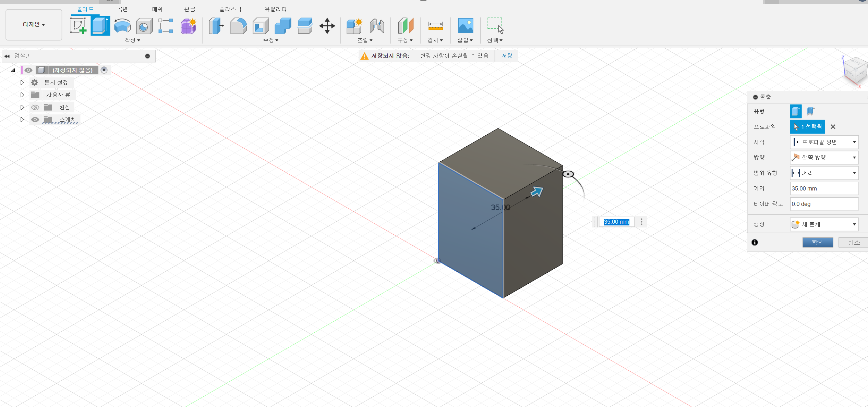Open the 방향 direction dropdown
The image size is (868, 407).
point(824,158)
